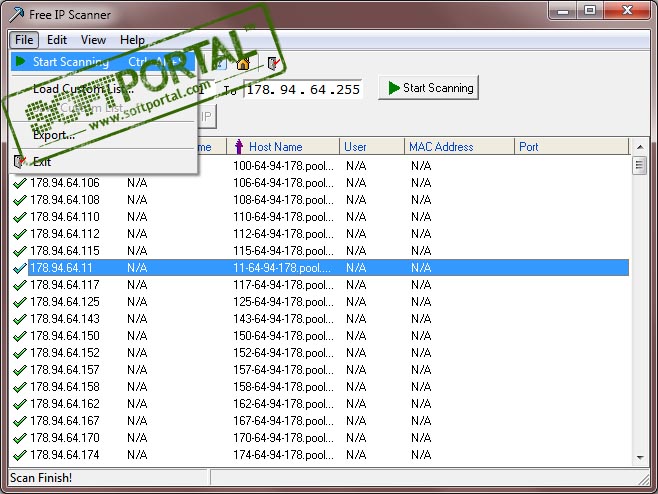Click the green checkmark for 178.94.64.110

(x=20, y=217)
